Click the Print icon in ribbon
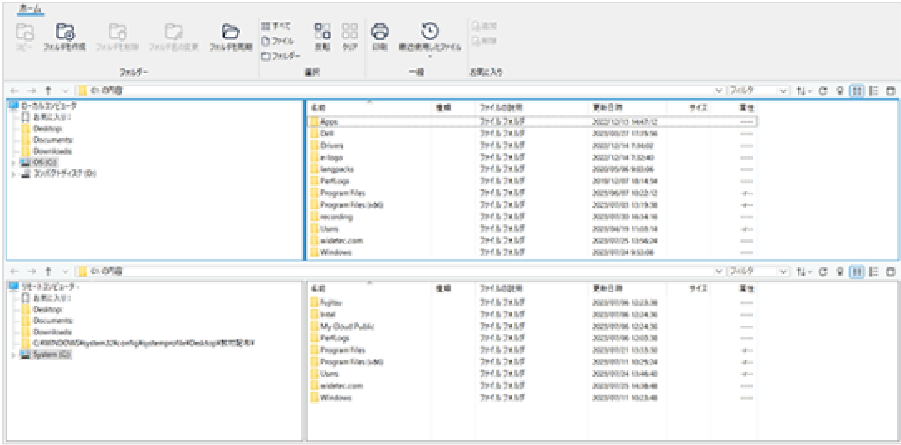The width and height of the screenshot is (901, 445). click(380, 36)
